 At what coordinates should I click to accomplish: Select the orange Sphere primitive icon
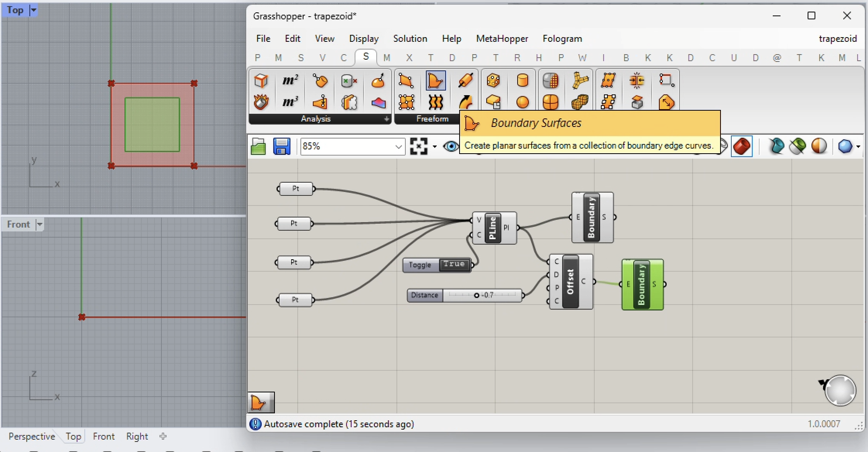[x=522, y=103]
